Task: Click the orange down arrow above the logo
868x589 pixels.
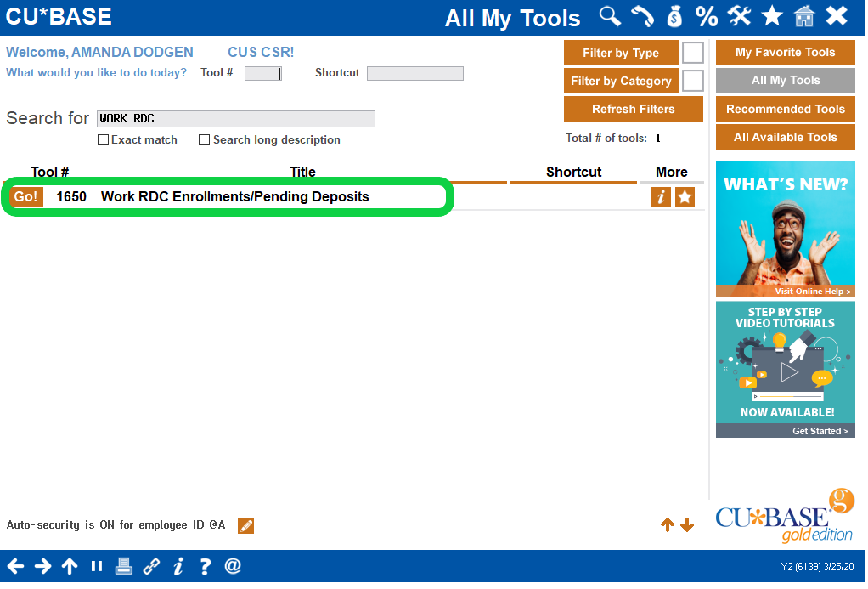Action: pos(687,525)
